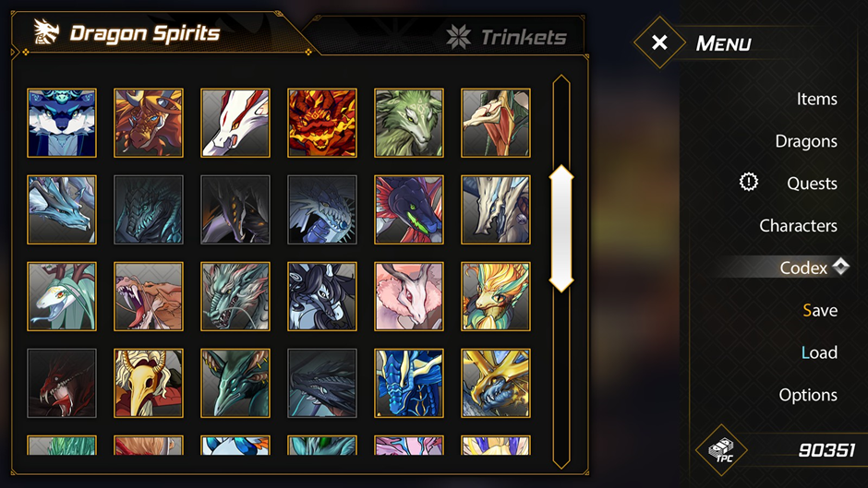
Task: Click Load in the menu
Action: (x=819, y=352)
